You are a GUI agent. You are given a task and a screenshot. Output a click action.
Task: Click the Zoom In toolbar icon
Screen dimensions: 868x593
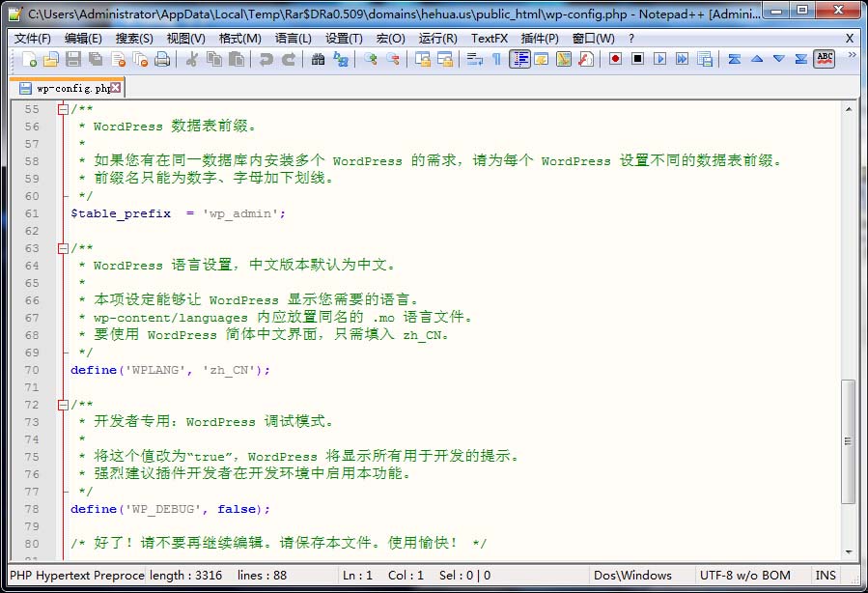coord(371,60)
